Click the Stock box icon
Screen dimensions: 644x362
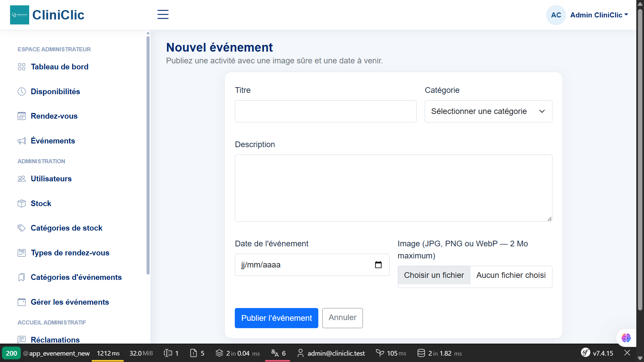21,203
